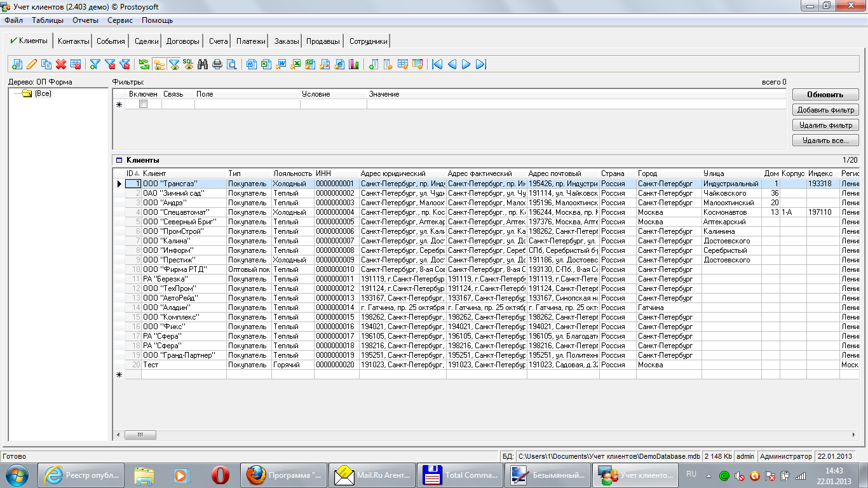
Task: Sort by clicking the ID column header
Action: pos(130,173)
